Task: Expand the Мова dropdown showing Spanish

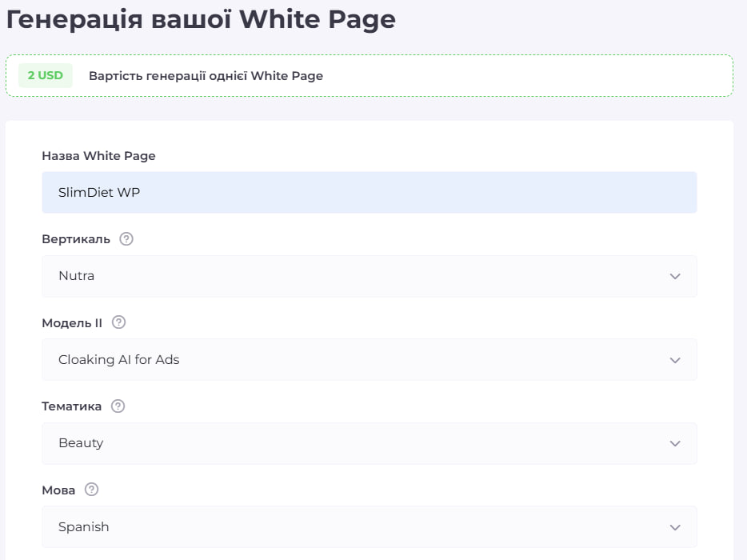Action: 369,527
